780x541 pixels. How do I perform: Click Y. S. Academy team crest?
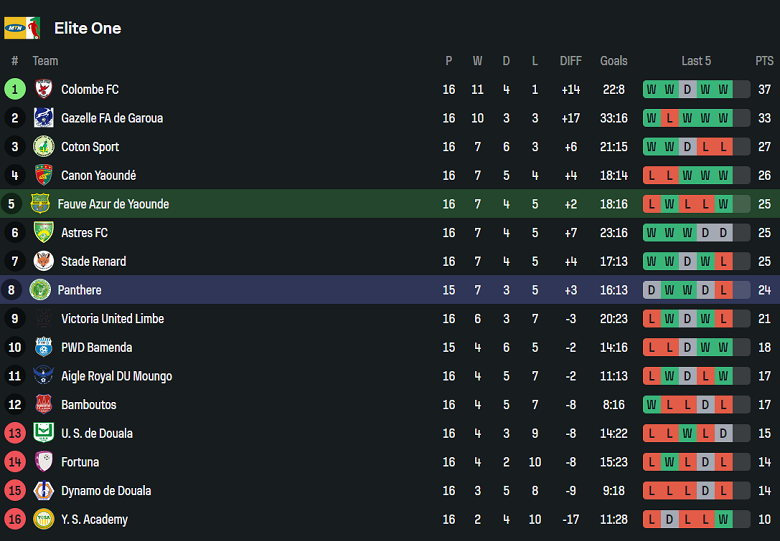pos(43,520)
